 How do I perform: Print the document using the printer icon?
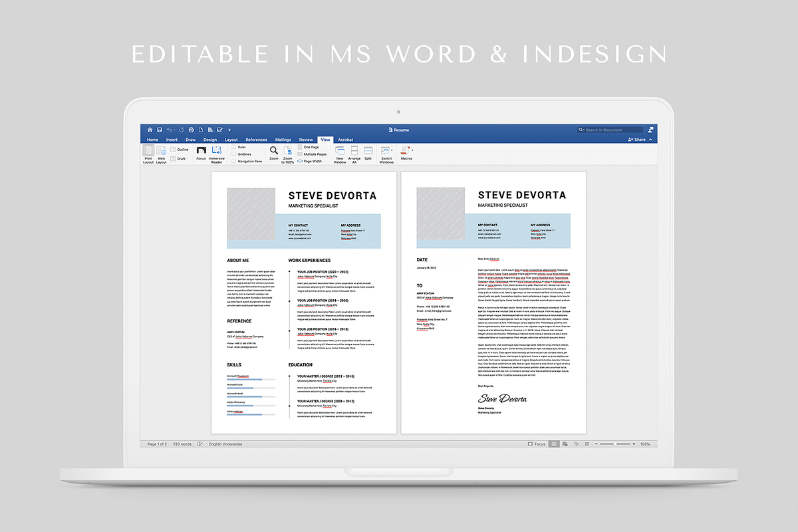click(191, 130)
